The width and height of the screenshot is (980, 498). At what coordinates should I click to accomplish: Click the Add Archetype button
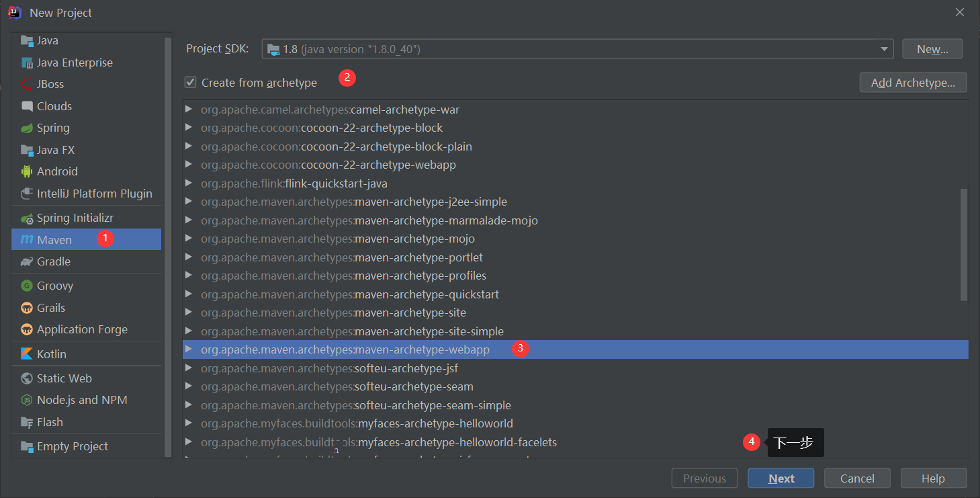[913, 83]
